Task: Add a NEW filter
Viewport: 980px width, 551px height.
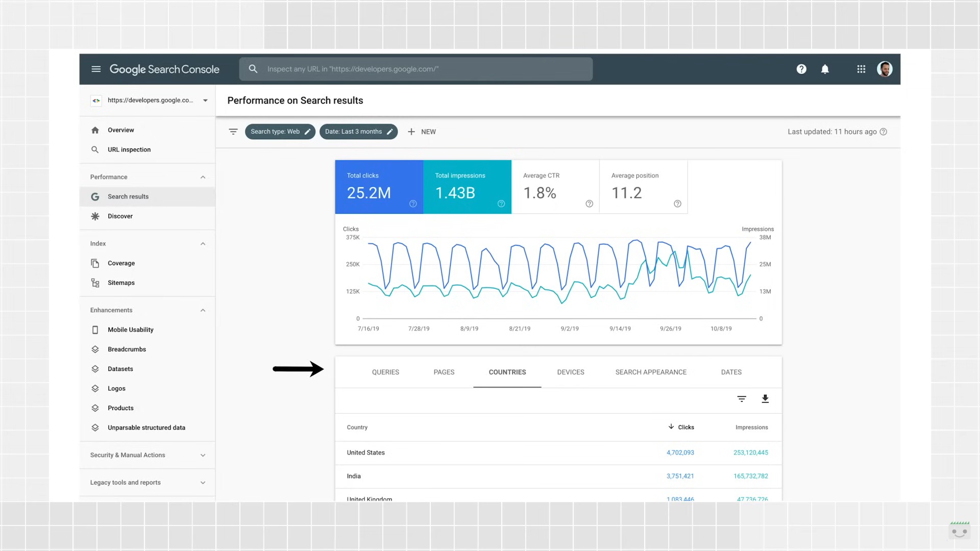Action: pos(422,132)
